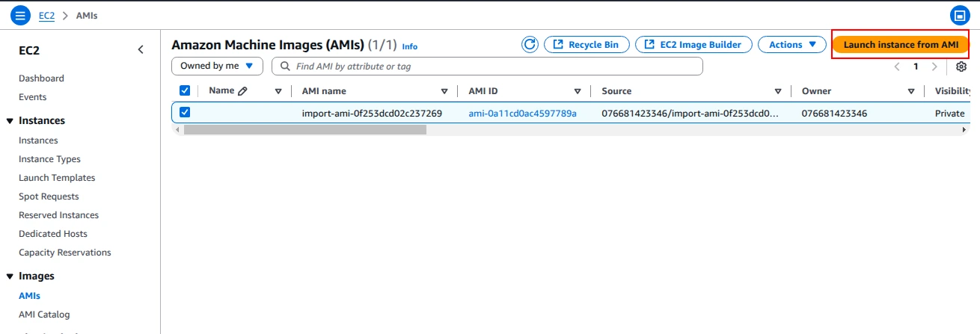The image size is (980, 334).
Task: Open the Actions dropdown menu
Action: (791, 45)
